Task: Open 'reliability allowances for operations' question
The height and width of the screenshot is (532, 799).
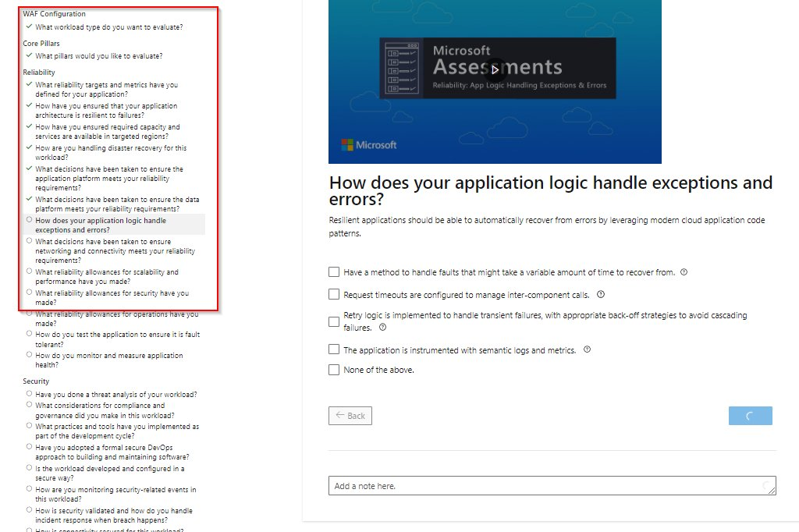Action: click(x=117, y=318)
